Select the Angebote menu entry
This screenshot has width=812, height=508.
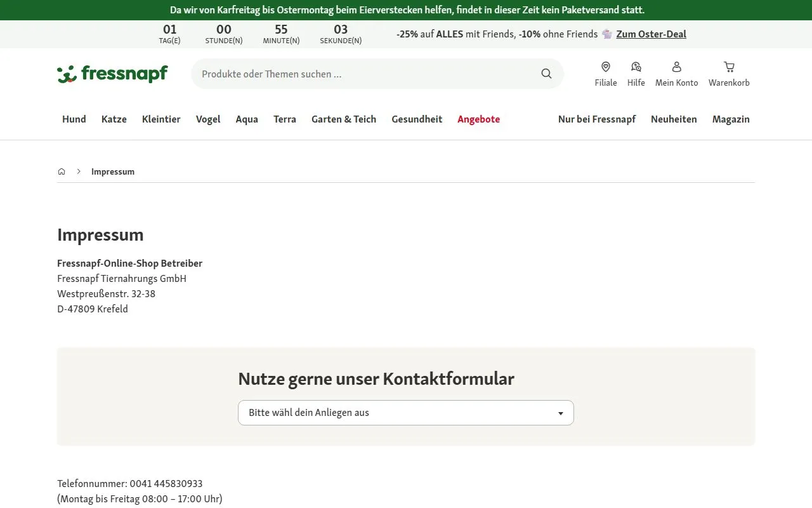pos(478,119)
